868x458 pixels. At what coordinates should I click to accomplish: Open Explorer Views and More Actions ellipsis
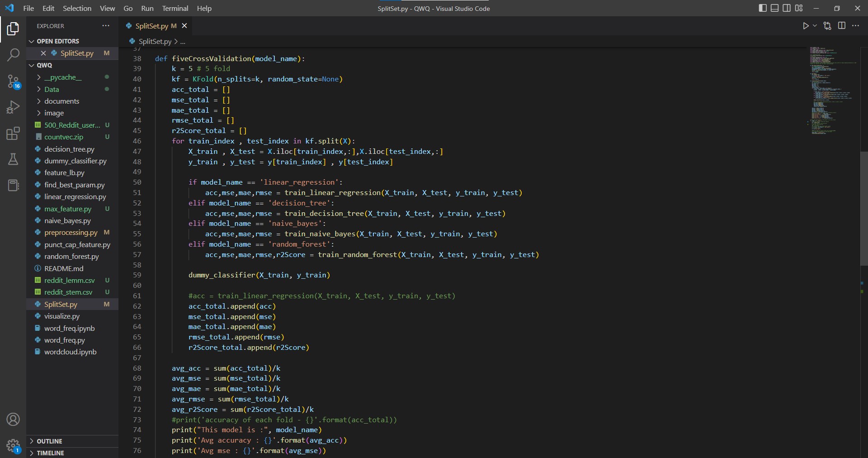106,26
